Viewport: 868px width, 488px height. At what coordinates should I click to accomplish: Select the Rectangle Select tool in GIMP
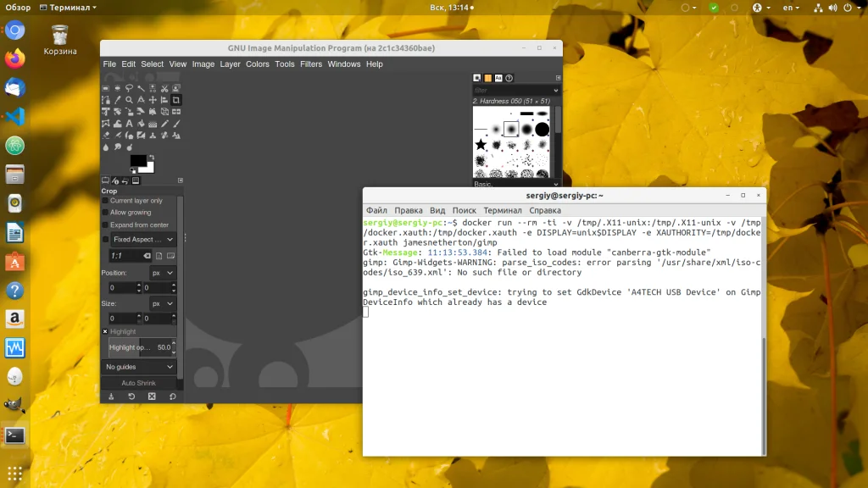pyautogui.click(x=106, y=88)
